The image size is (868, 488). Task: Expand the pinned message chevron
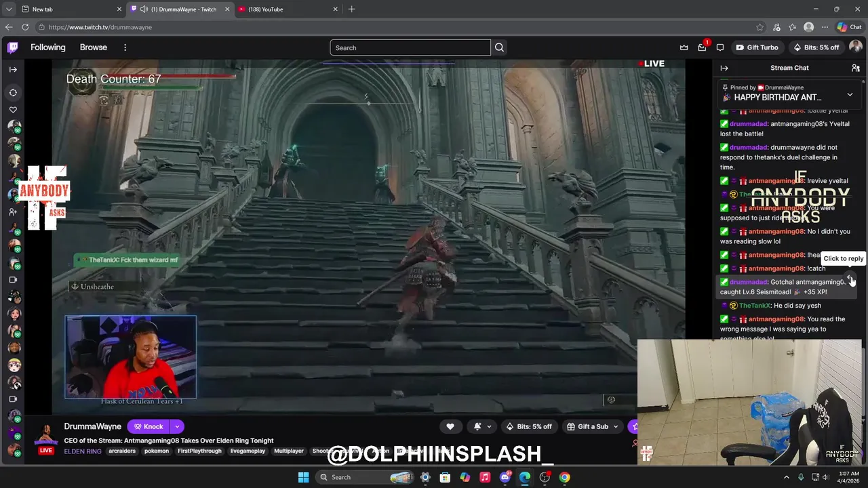(x=850, y=95)
